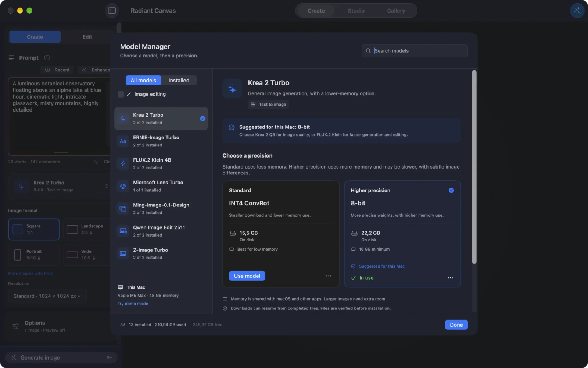588x368 pixels.
Task: Click the Use model button
Action: 247,276
